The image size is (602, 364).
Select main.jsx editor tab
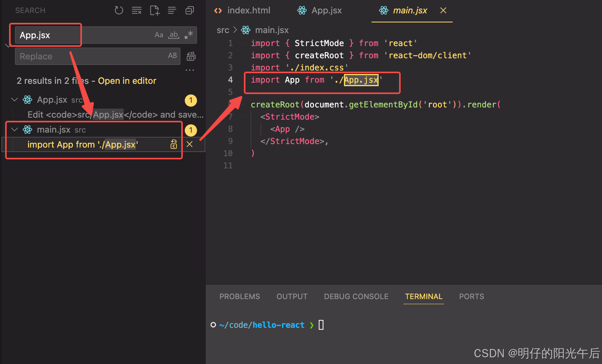click(x=410, y=11)
